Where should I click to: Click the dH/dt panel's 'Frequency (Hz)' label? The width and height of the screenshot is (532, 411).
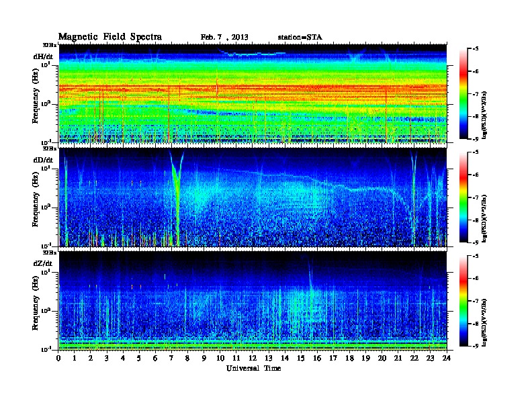(36, 96)
